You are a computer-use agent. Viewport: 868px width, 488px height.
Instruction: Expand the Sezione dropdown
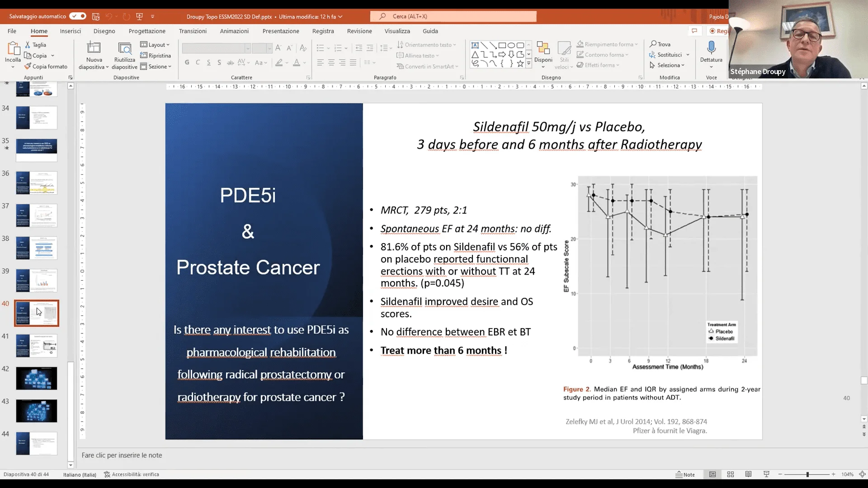pos(156,66)
